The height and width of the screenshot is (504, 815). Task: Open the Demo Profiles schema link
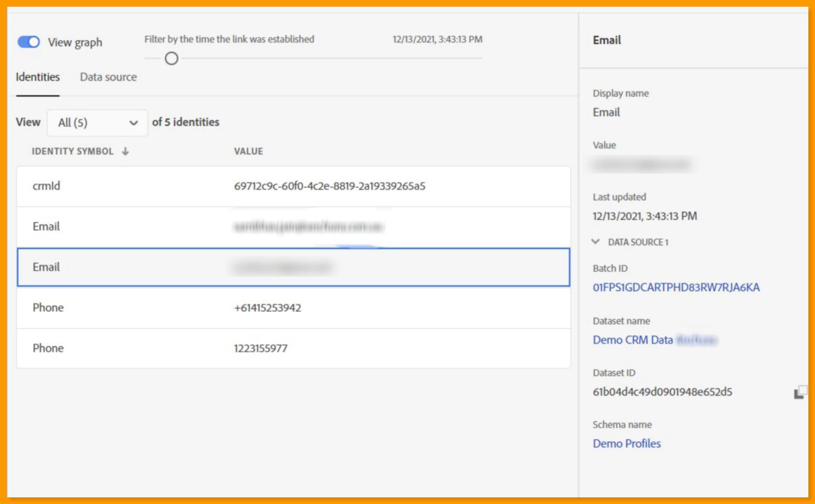(x=626, y=443)
